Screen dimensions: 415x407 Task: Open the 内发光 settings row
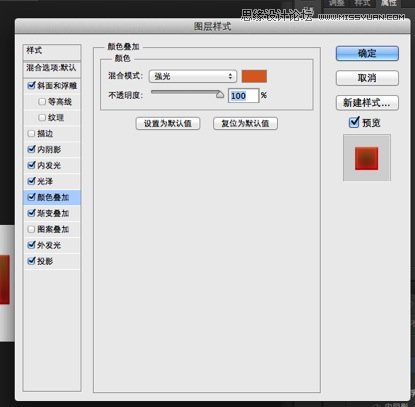pos(52,165)
